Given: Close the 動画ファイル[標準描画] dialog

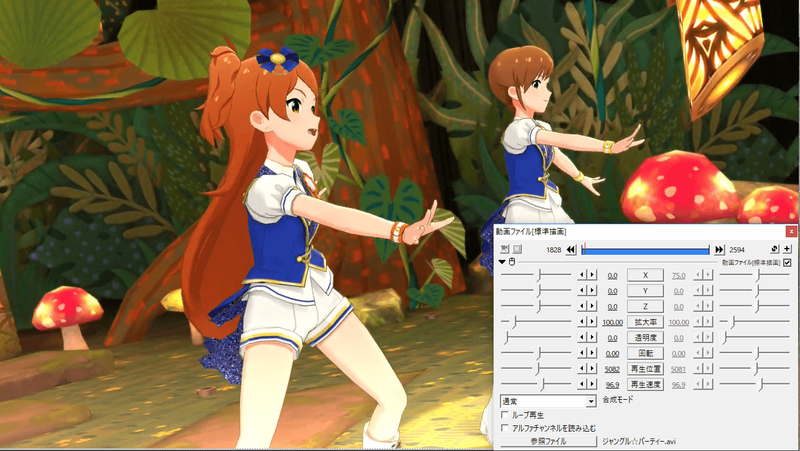Looking at the screenshot, I should pyautogui.click(x=791, y=231).
